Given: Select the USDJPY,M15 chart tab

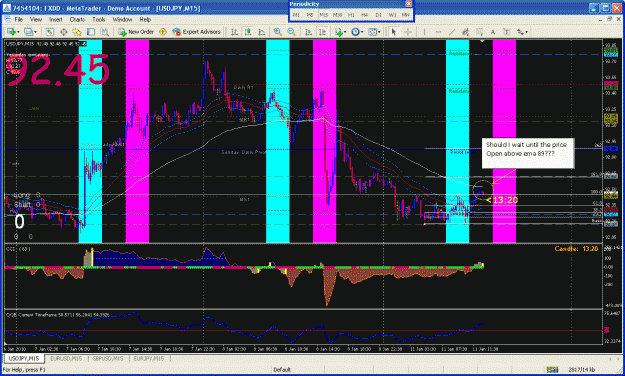Looking at the screenshot, I should tap(24, 358).
